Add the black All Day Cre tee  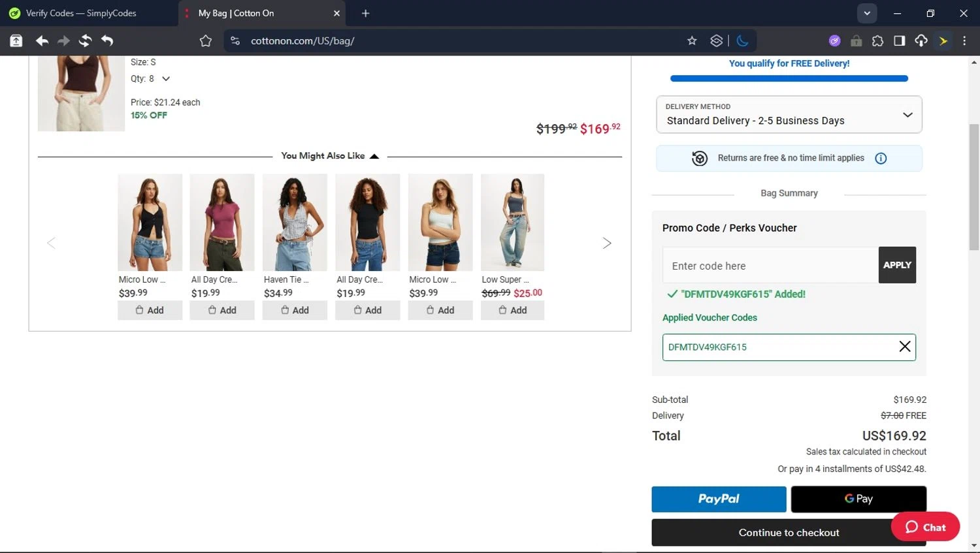pyautogui.click(x=368, y=310)
